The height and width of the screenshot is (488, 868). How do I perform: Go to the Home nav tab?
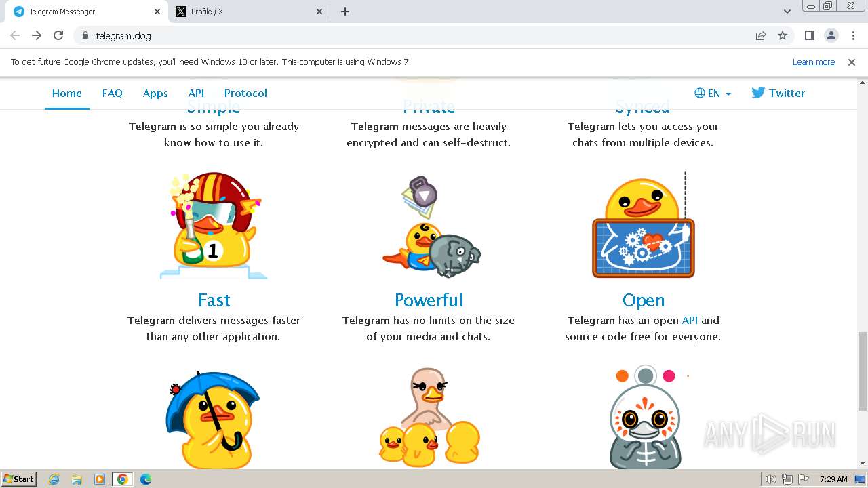click(67, 94)
